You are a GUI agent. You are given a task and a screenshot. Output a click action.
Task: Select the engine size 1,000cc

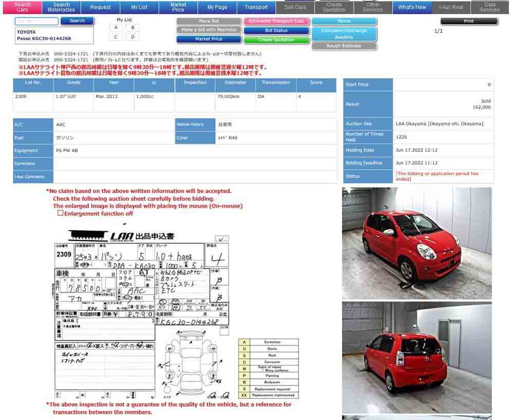(145, 97)
